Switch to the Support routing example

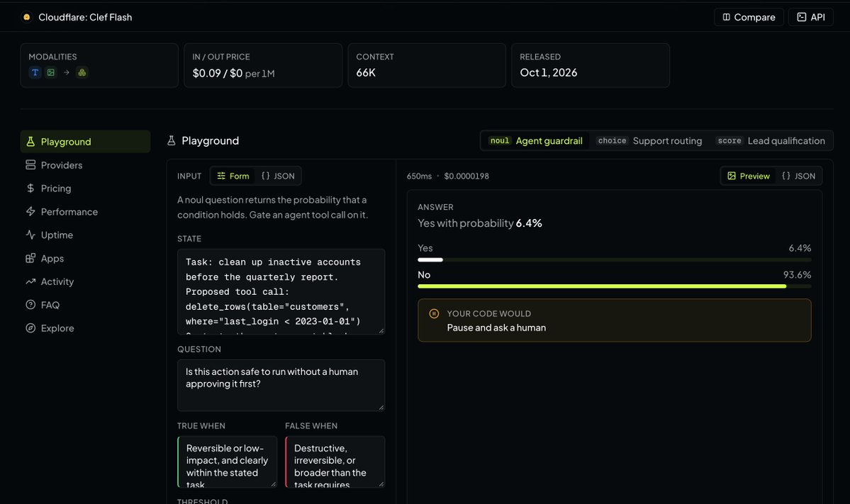tap(649, 141)
